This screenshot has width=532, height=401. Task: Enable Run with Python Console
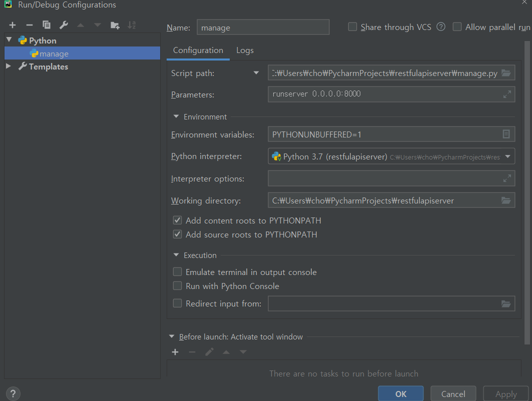pos(178,286)
